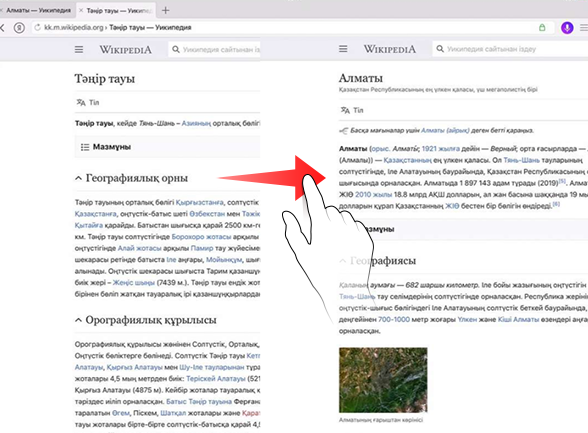The width and height of the screenshot is (588, 433).
Task: Click the browser back arrow
Action: point(3,28)
